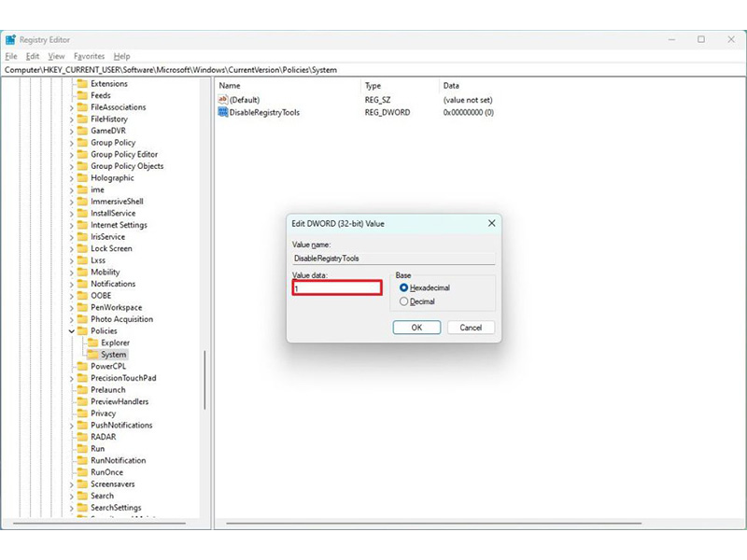Click the Lock Screen folder icon
This screenshot has height=560, width=747.
coord(82,248)
